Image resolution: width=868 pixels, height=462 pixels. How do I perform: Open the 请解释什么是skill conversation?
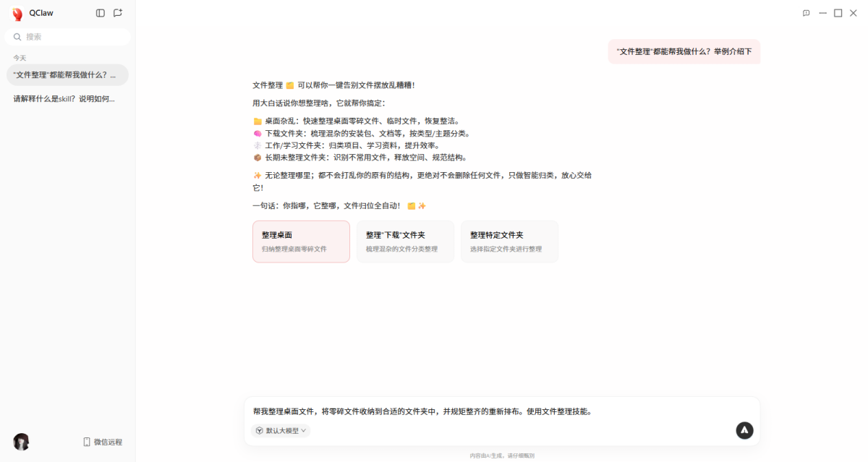(67, 99)
